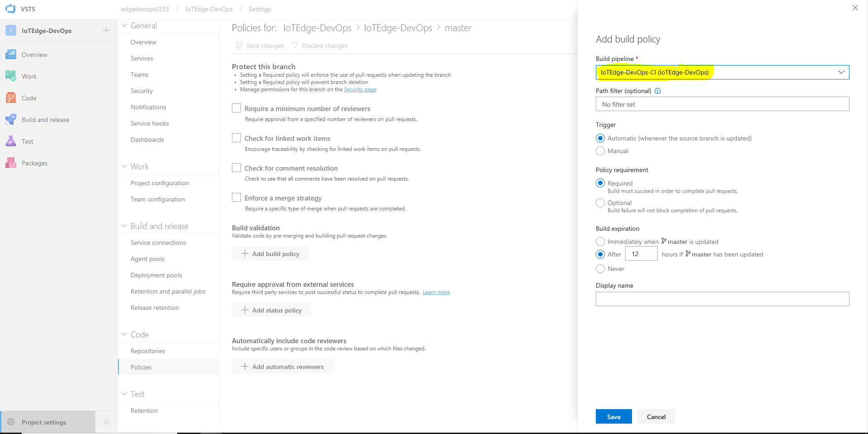Collapse the General settings section

click(x=124, y=26)
